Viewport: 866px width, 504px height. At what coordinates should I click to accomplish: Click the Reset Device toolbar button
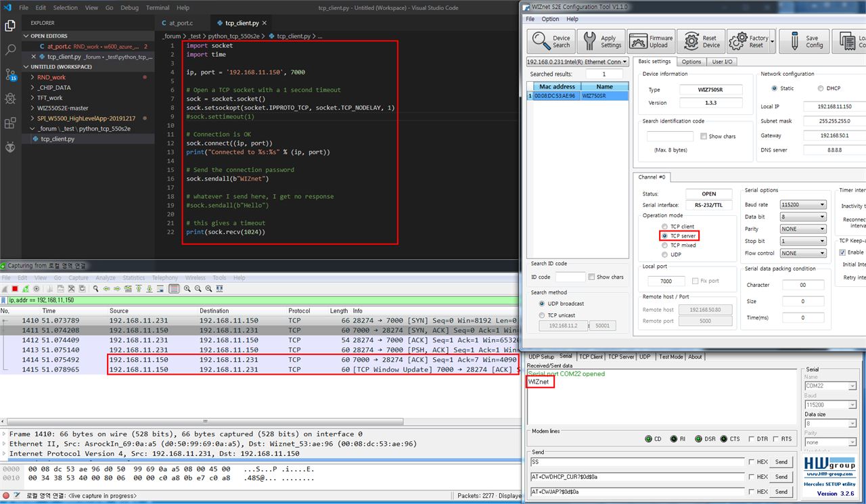(x=701, y=42)
